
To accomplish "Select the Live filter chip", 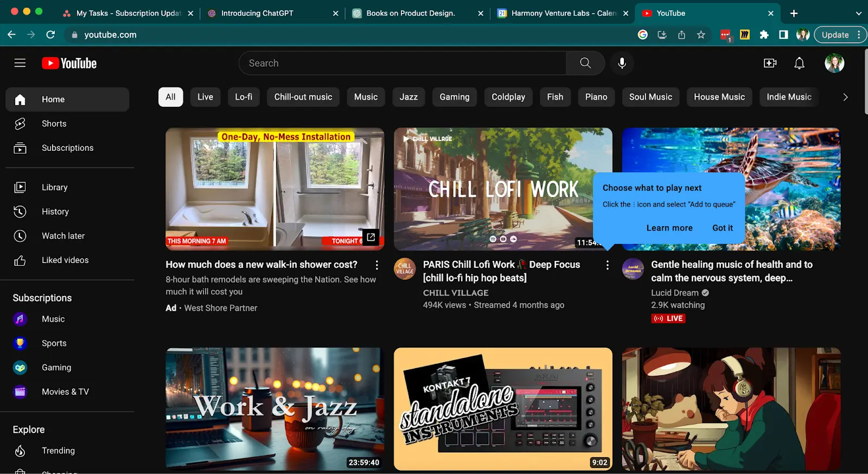I will point(205,97).
